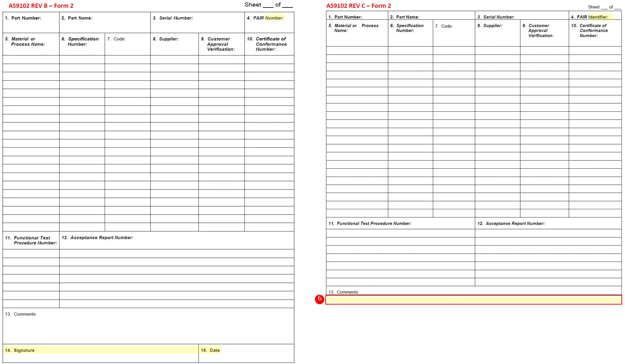Select Acceptance Report Number header on REV C
The width and height of the screenshot is (625, 364).
point(511,223)
